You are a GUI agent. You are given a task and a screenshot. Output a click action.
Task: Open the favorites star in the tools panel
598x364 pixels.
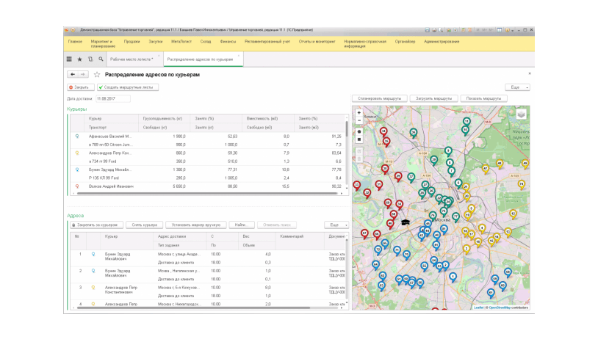79,59
